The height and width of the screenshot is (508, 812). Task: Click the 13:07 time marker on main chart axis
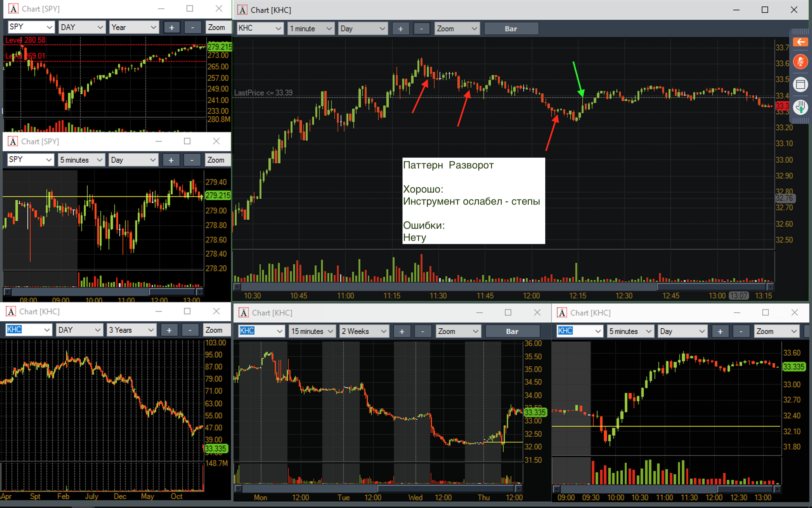[739, 296]
